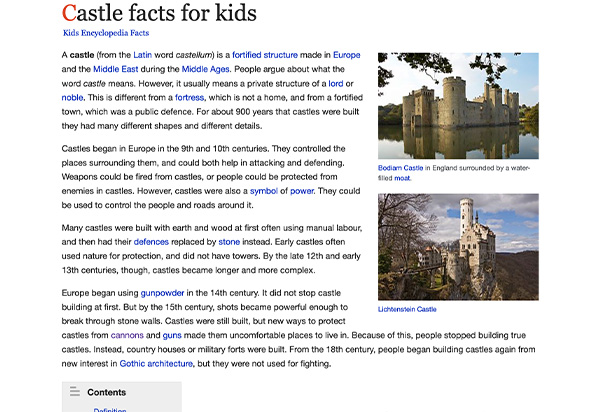The width and height of the screenshot is (600, 412).
Task: Toggle the Contents list icon
Action: [75, 392]
